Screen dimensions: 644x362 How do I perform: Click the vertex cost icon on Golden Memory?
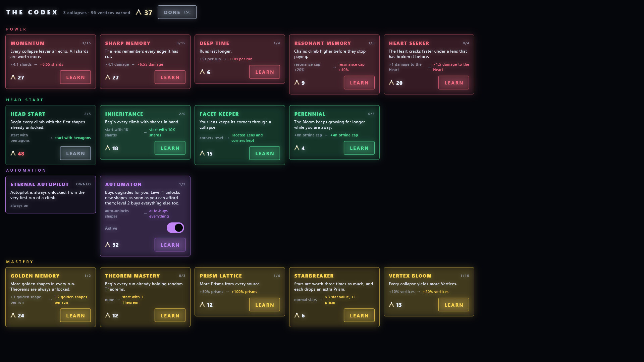pos(13,316)
